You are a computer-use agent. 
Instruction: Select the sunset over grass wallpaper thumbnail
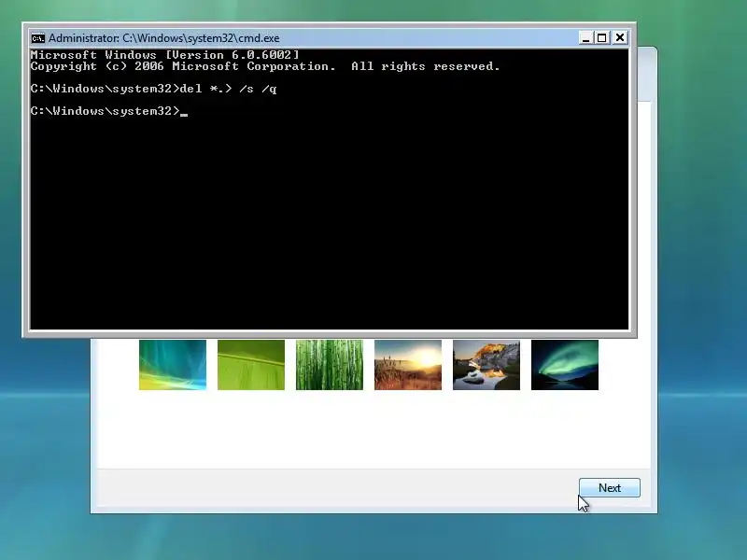[408, 365]
